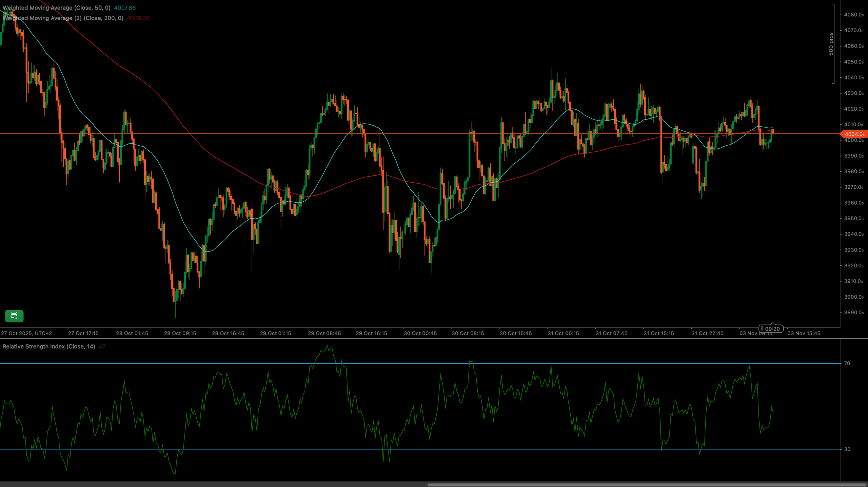868x487 pixels.
Task: Select the Weighted Moving Average (2) 200 label
Action: coord(63,18)
